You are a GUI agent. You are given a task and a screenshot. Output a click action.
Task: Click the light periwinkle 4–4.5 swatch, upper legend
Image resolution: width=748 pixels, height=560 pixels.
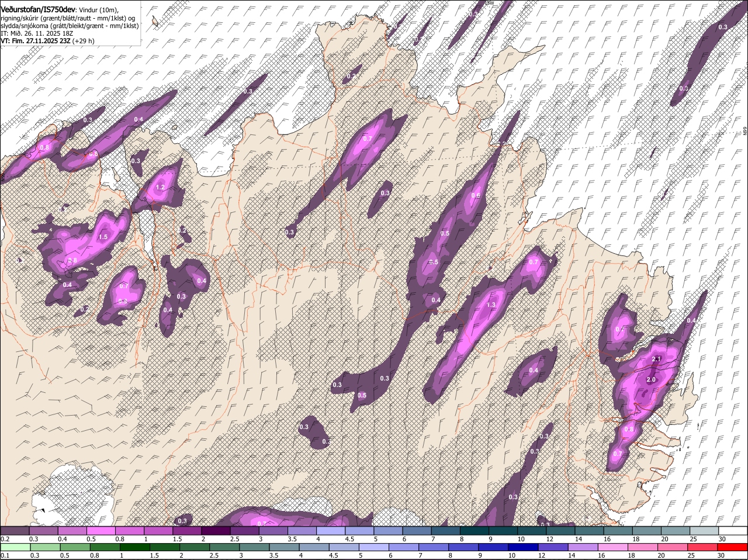click(330, 530)
